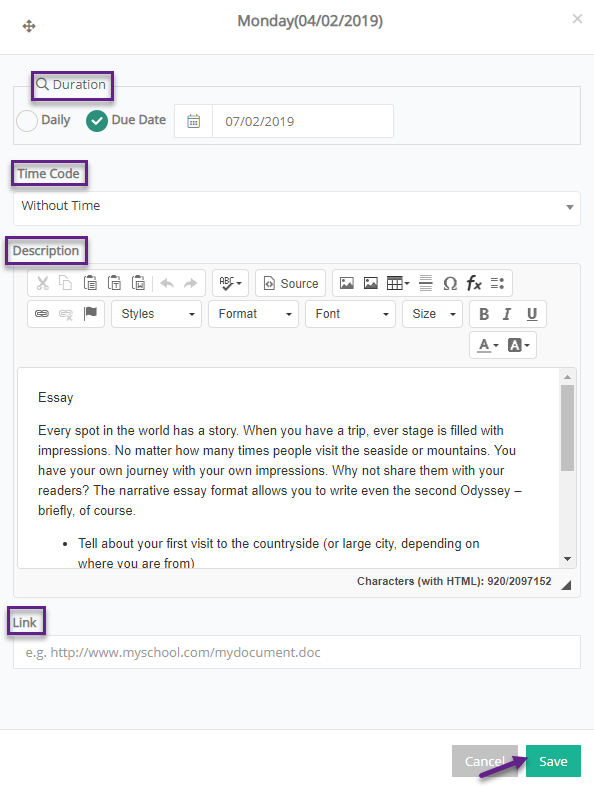
Task: Click the Link URL input field
Action: pos(297,652)
